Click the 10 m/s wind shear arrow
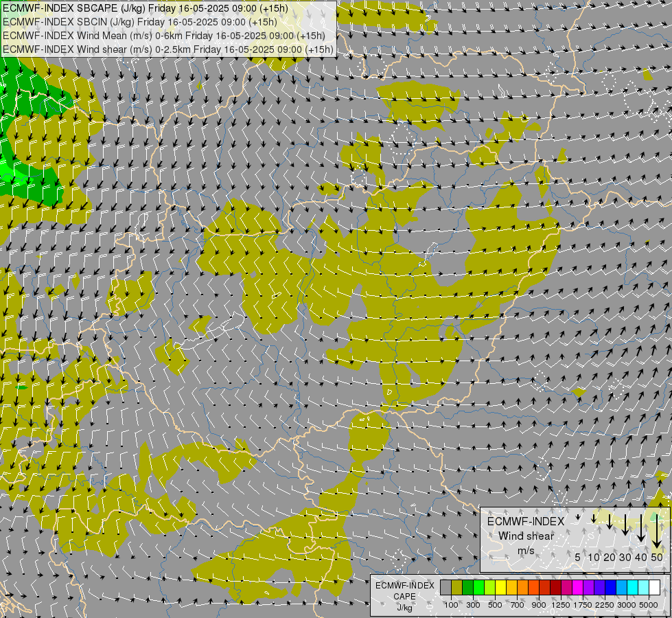This screenshot has width=672, height=618. click(x=594, y=518)
